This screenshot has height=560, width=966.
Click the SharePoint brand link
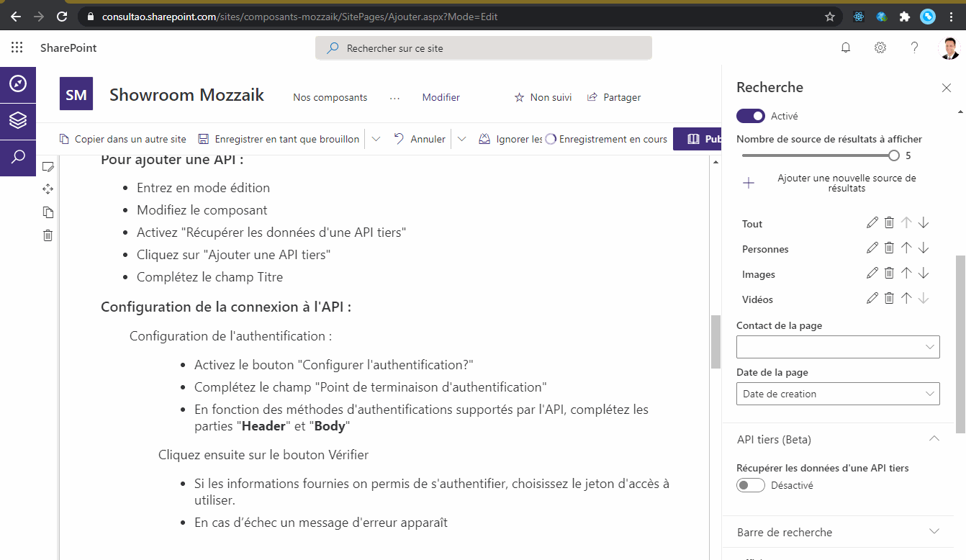(68, 48)
